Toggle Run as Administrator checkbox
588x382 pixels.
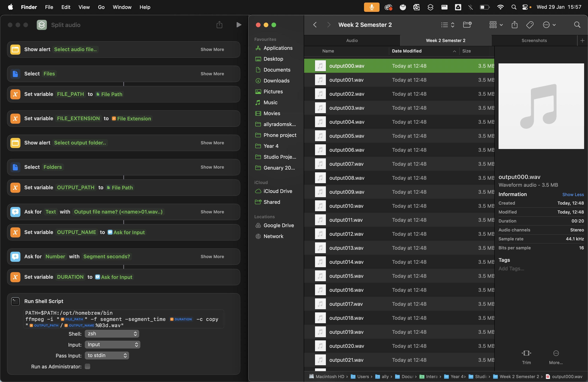tap(87, 366)
